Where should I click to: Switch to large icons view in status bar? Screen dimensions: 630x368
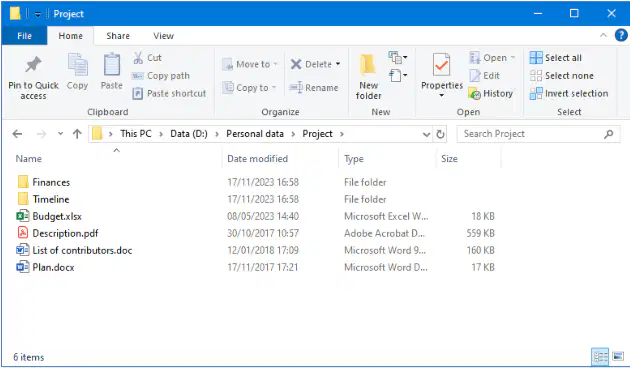click(618, 356)
